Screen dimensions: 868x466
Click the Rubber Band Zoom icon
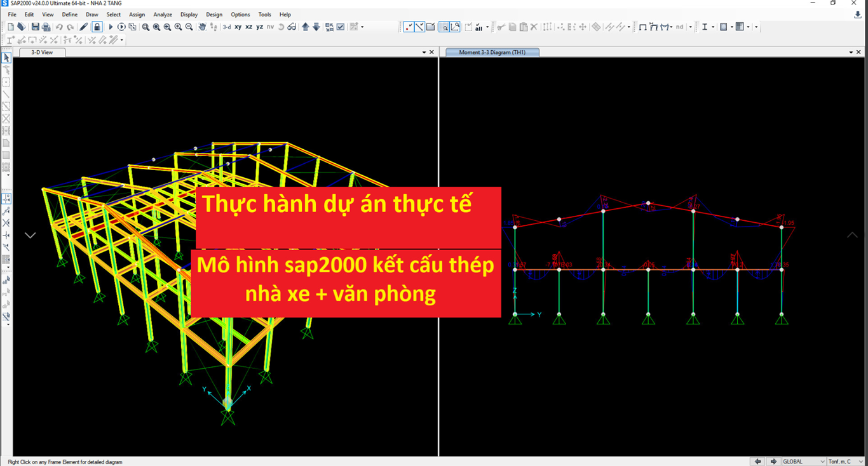point(146,27)
